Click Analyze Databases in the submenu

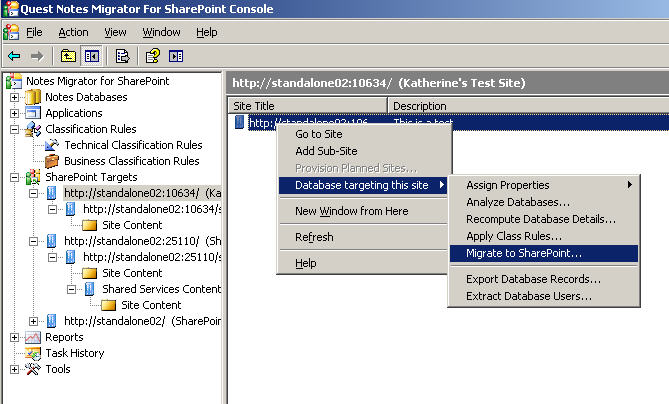pos(517,202)
